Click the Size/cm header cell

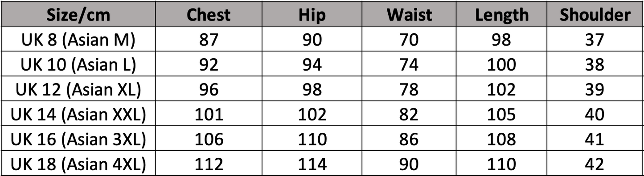click(78, 14)
